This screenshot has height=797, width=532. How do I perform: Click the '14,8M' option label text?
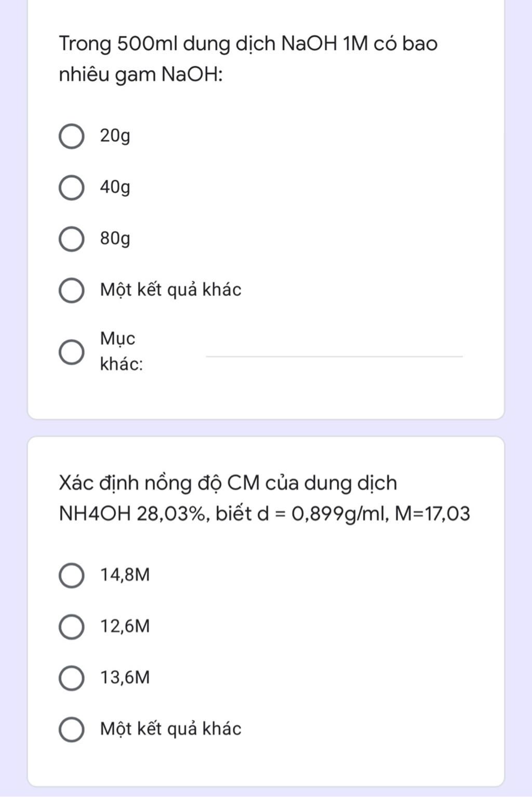click(125, 575)
